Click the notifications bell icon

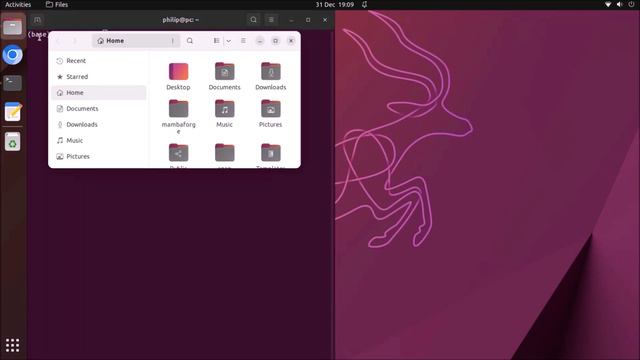pyautogui.click(x=364, y=4)
